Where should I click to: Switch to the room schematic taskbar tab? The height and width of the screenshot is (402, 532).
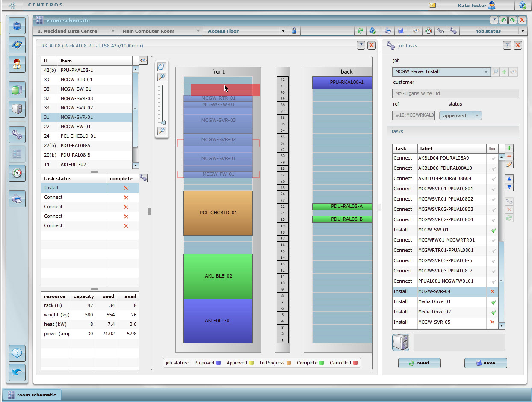[32, 395]
